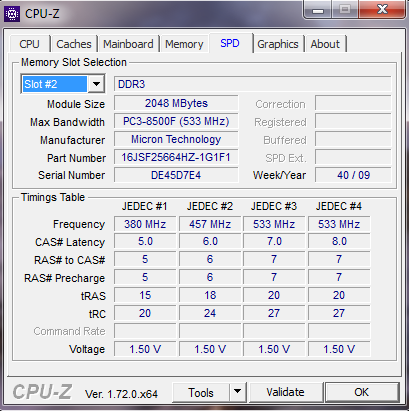Click CAS# Latency value 6.0

tap(210, 241)
